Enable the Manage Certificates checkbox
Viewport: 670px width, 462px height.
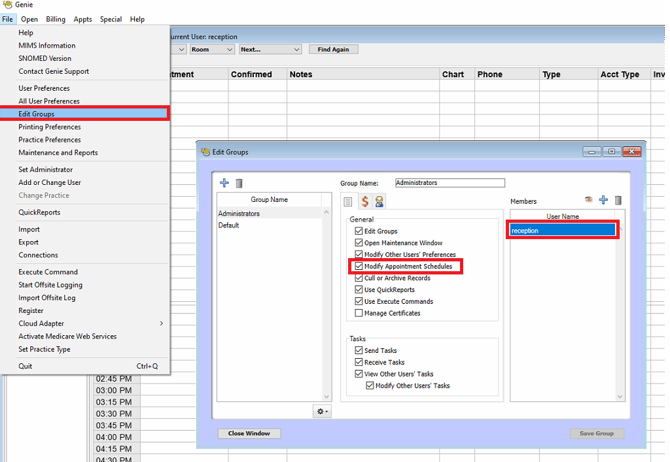point(360,313)
